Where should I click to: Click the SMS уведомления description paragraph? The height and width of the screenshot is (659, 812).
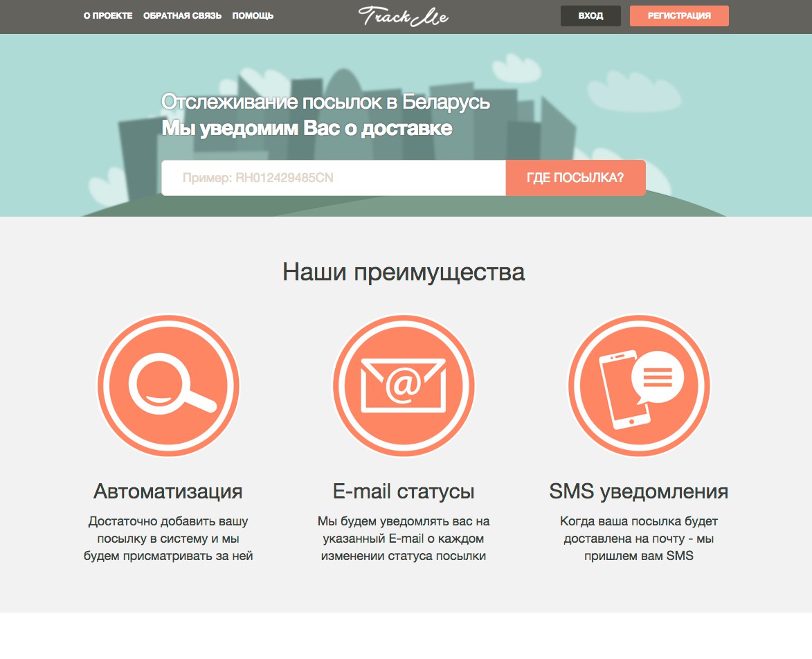point(638,539)
